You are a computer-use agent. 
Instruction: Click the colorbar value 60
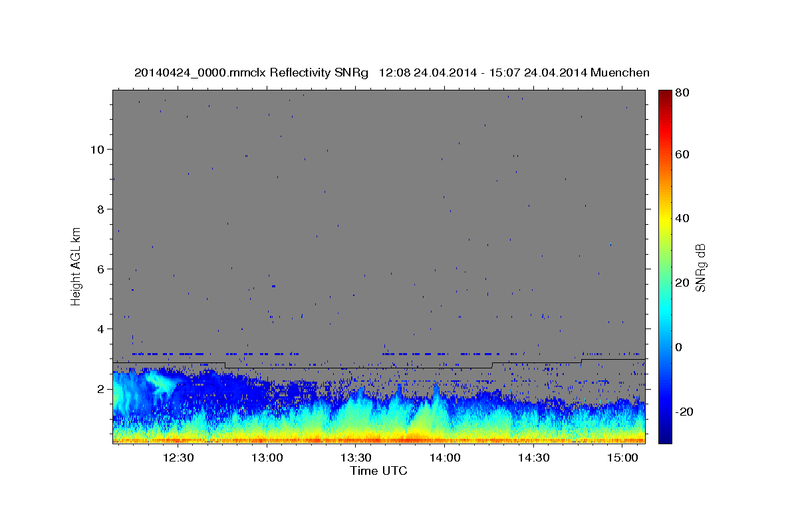(x=682, y=154)
